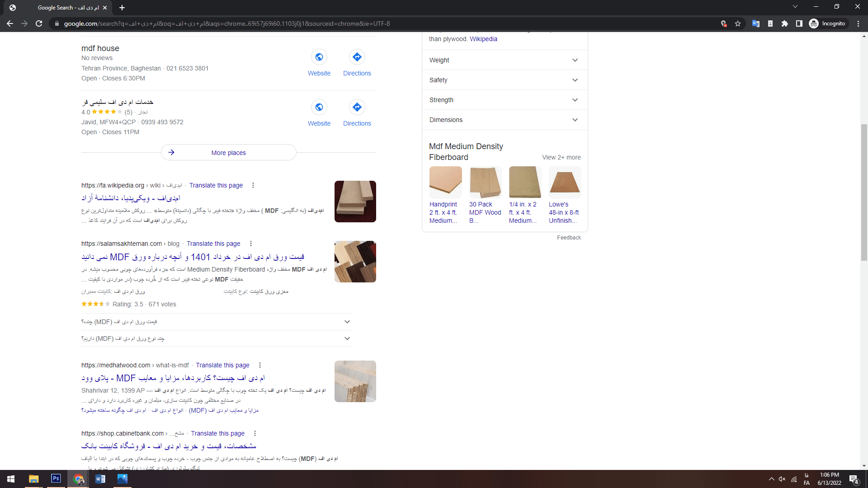Open the Photos app in the taskbar
The height and width of the screenshot is (488, 868).
123,479
